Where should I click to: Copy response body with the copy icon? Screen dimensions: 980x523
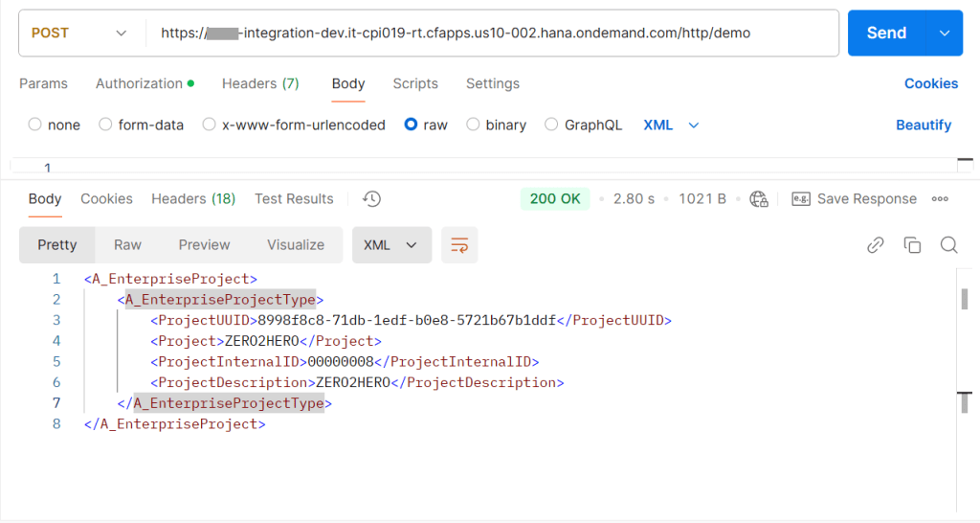(x=912, y=245)
